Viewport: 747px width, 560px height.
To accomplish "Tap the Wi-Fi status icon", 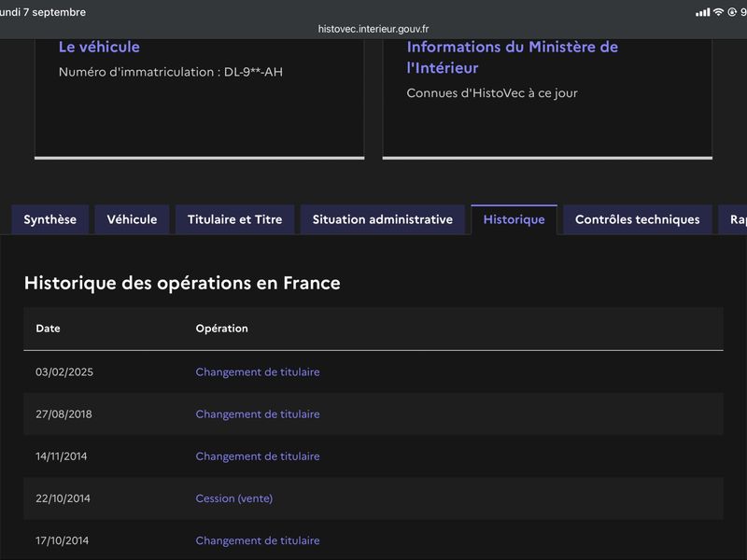I will (x=718, y=12).
